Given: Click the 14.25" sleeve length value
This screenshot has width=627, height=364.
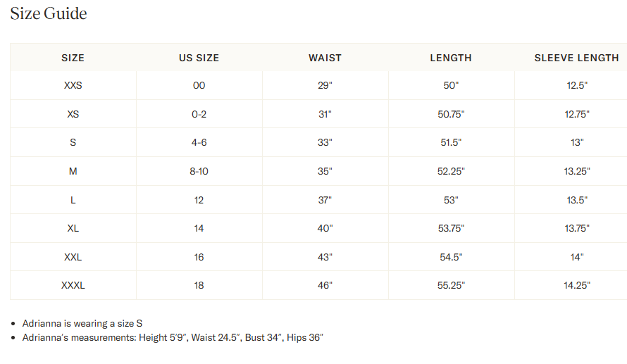Looking at the screenshot, I should point(576,286).
